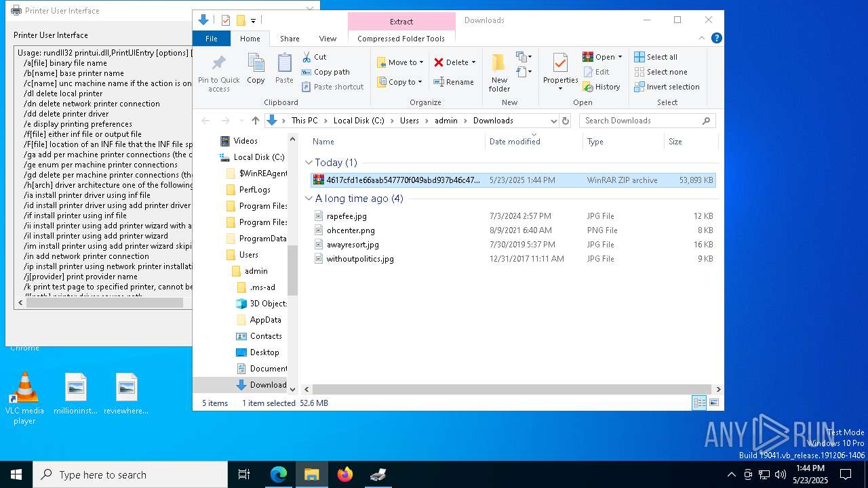868x488 pixels.
Task: Create a New folder
Action: (x=499, y=73)
